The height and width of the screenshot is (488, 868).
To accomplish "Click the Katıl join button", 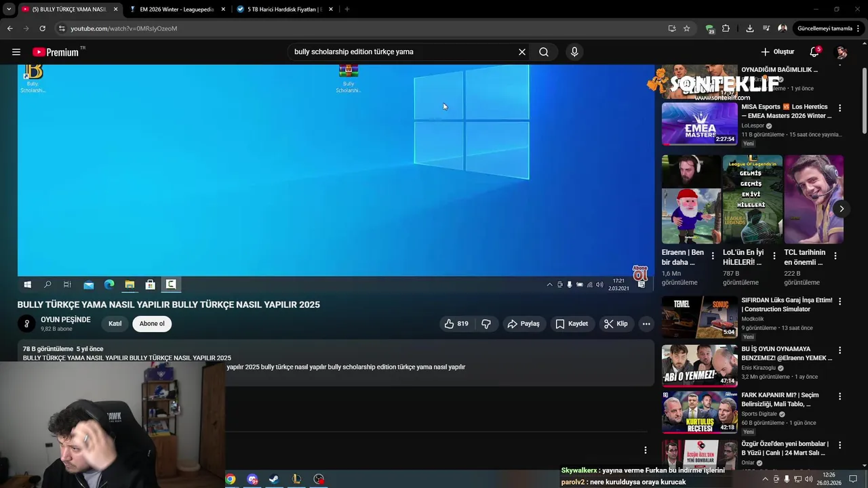I will tap(115, 324).
